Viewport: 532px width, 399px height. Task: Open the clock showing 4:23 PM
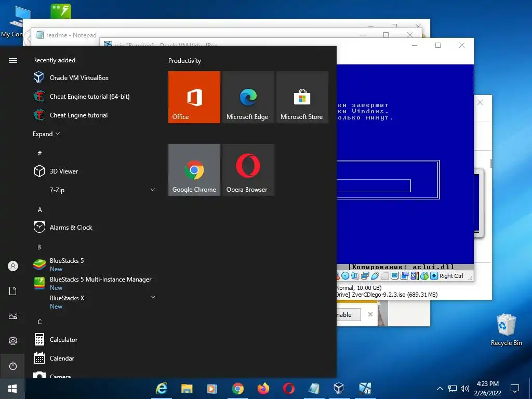tap(487, 389)
